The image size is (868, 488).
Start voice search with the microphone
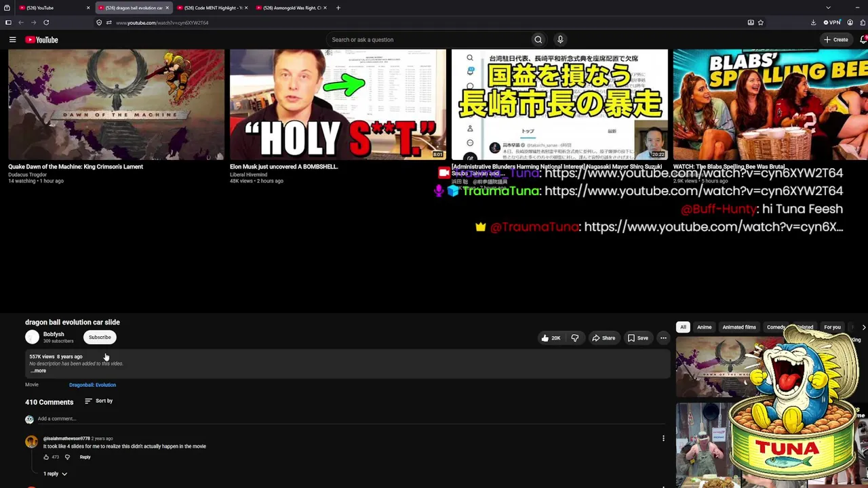(x=560, y=39)
